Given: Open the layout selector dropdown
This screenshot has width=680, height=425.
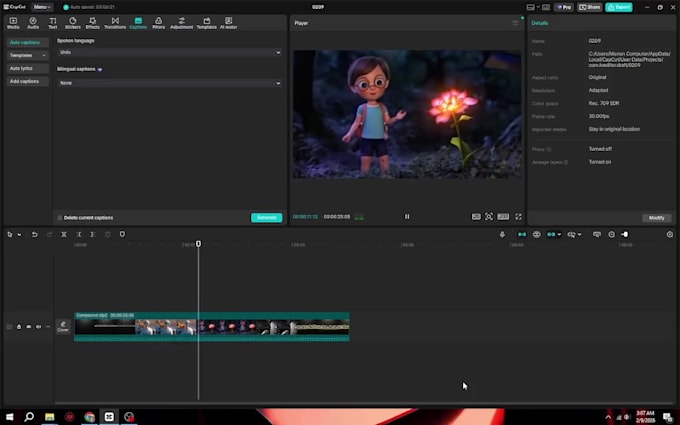Looking at the screenshot, I should [x=533, y=7].
